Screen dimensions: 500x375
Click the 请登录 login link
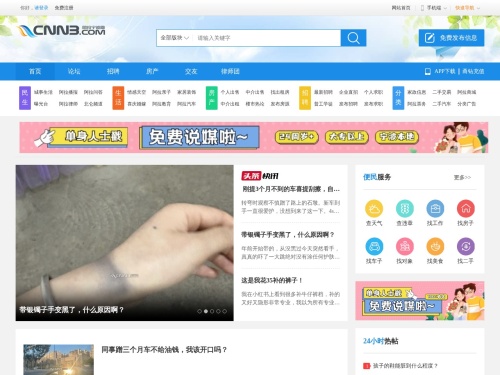pos(41,8)
